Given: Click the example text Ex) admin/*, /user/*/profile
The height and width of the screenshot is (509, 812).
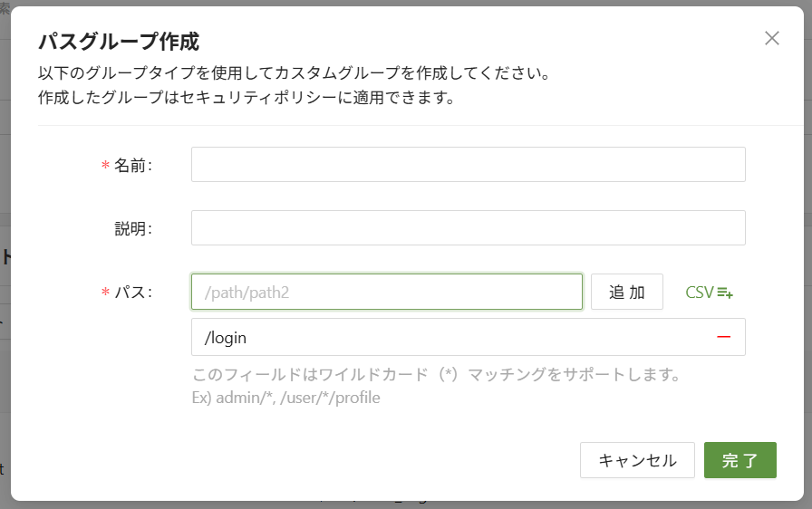Looking at the screenshot, I should coord(286,398).
